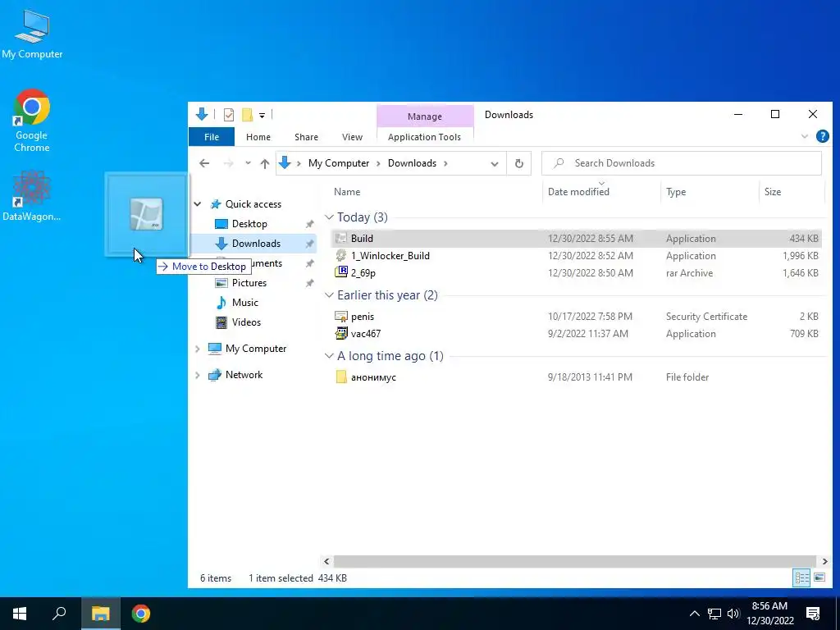Switch to the View ribbon tab

pyautogui.click(x=353, y=137)
